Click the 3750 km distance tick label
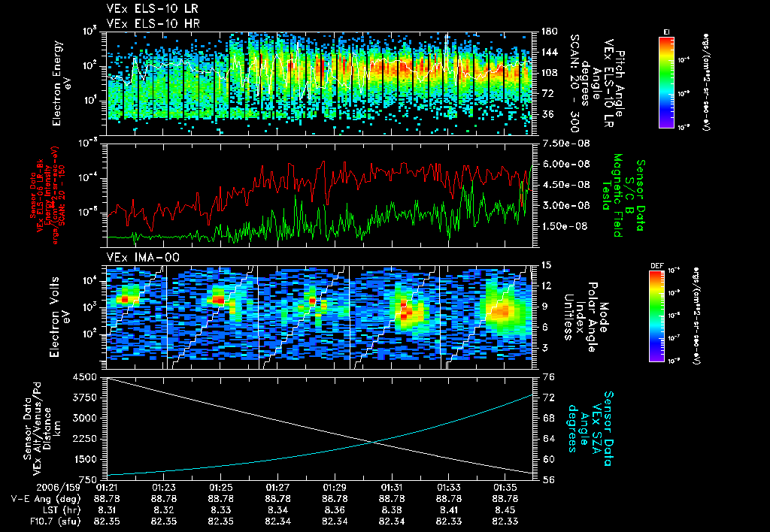This screenshot has height=532, width=770. [x=84, y=397]
